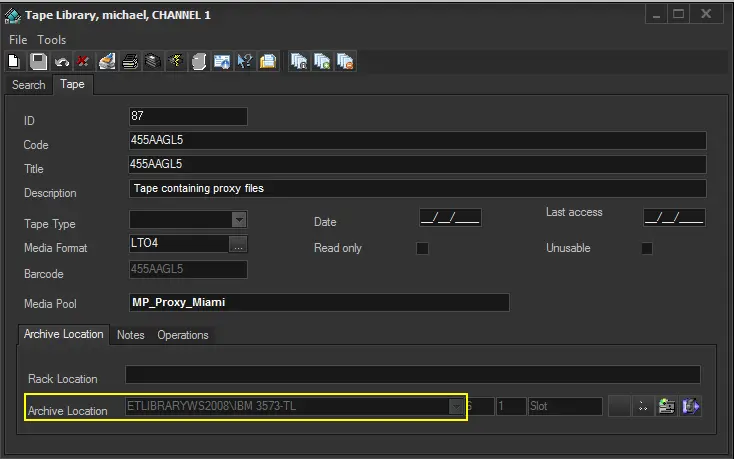This screenshot has height=459, width=734.
Task: Click the red X delete icon
Action: (x=81, y=62)
